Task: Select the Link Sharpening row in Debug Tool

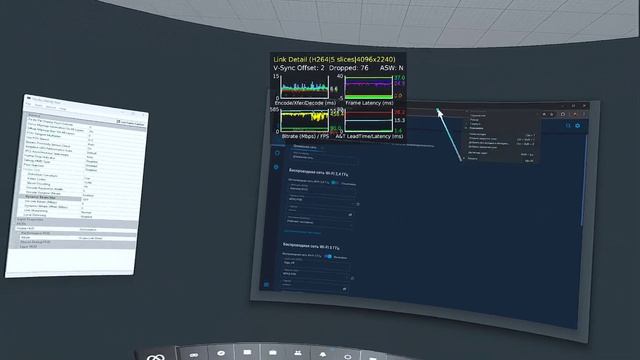Action: pyautogui.click(x=78, y=211)
